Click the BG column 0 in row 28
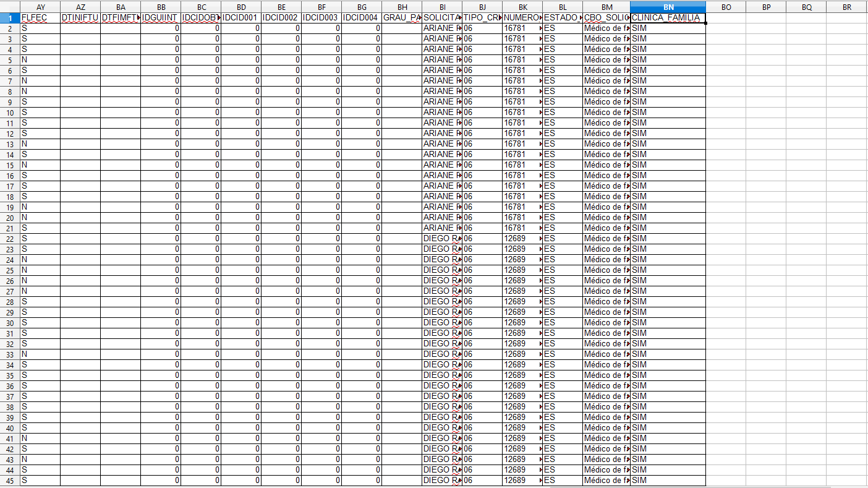The image size is (868, 488). tap(362, 302)
